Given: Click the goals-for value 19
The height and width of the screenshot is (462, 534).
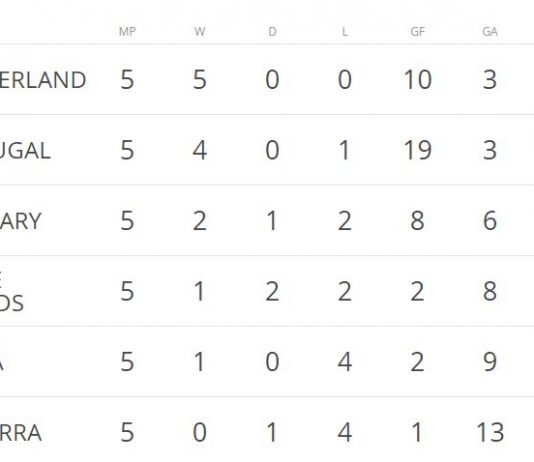Looking at the screenshot, I should (x=418, y=150).
